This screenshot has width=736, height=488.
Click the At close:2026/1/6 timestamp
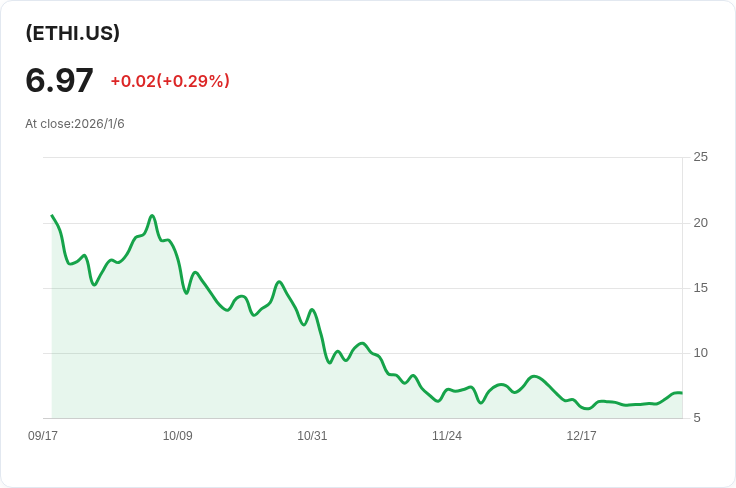[75, 124]
